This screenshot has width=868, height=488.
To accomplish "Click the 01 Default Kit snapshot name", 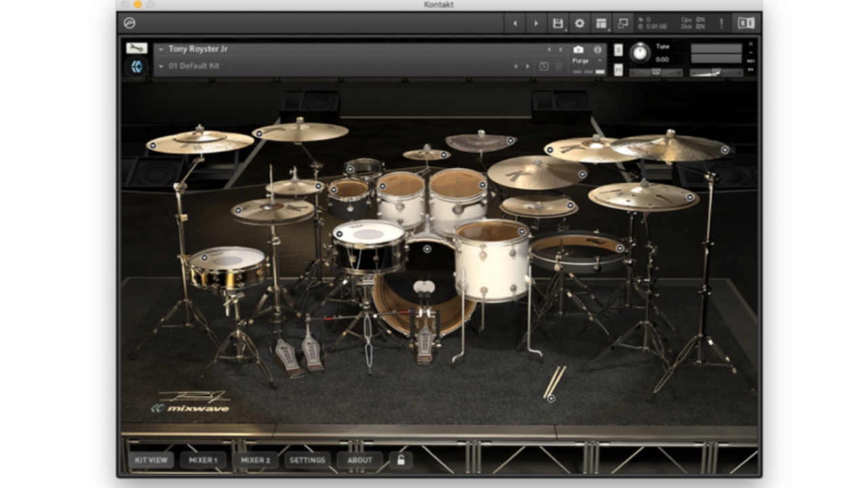I will pos(194,66).
